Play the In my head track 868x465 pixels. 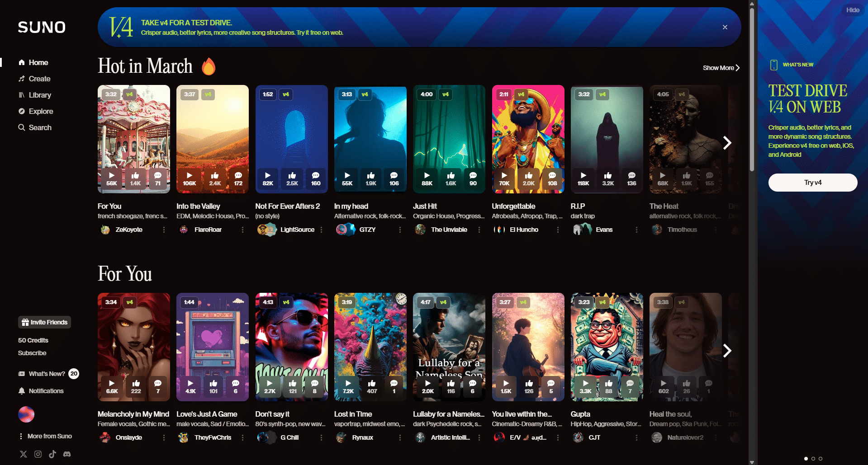pyautogui.click(x=347, y=179)
